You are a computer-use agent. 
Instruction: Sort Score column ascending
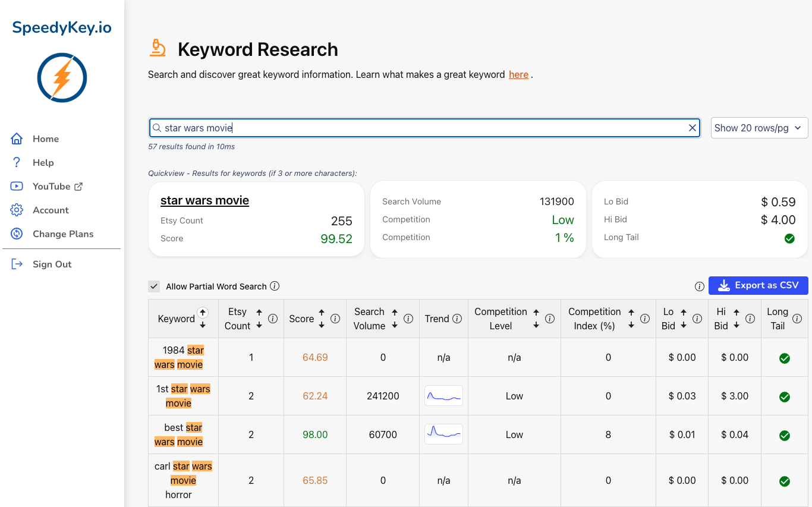[x=322, y=312]
